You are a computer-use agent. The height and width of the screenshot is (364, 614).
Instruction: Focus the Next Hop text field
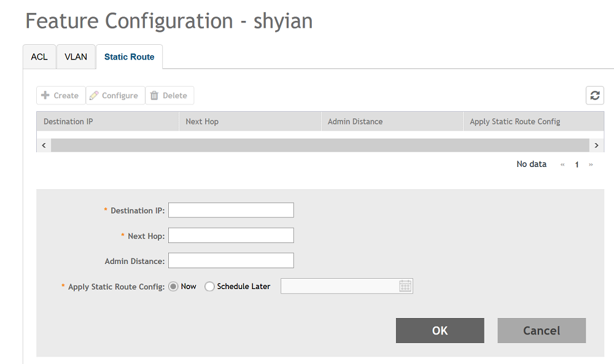click(231, 236)
